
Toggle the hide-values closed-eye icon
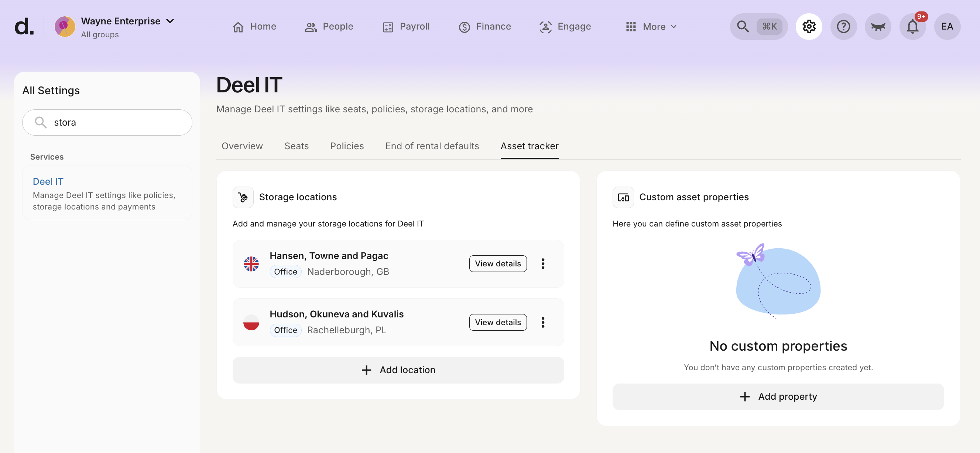(x=878, y=27)
